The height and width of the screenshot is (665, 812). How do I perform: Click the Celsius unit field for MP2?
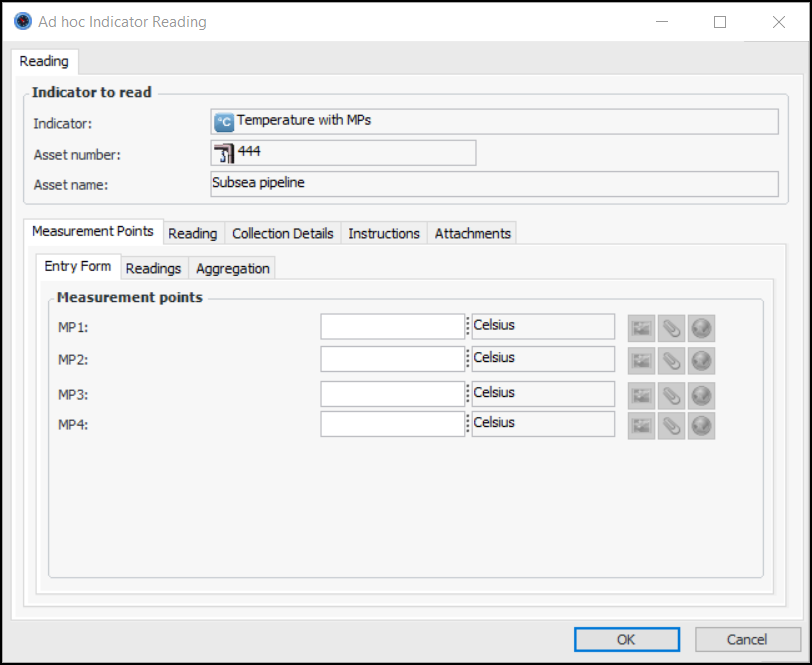point(543,359)
